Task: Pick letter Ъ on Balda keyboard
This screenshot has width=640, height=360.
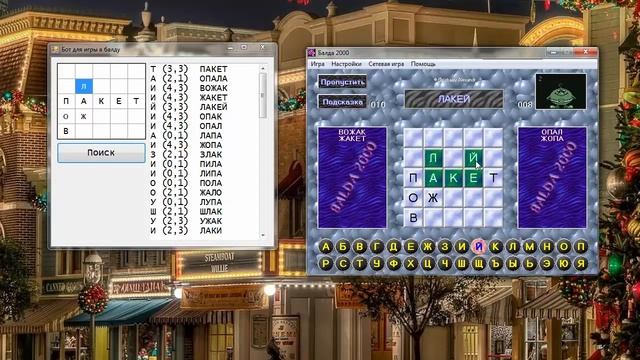Action: coord(496,264)
